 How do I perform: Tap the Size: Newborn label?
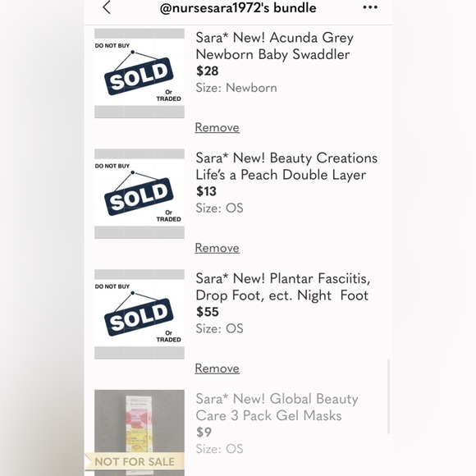click(236, 88)
